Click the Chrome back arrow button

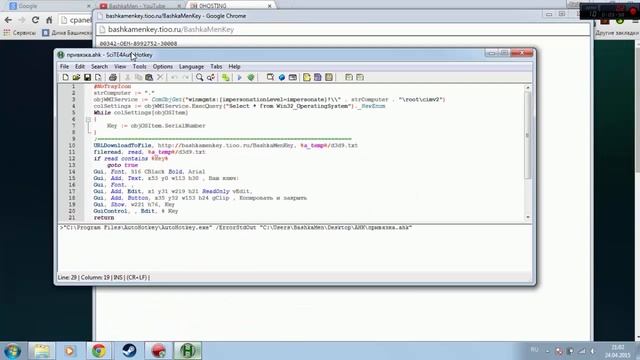[x=8, y=20]
